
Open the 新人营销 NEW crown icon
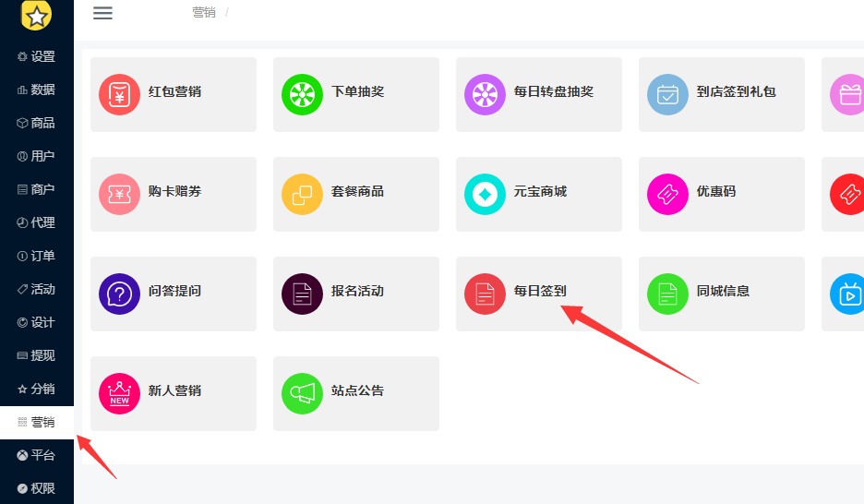[120, 394]
